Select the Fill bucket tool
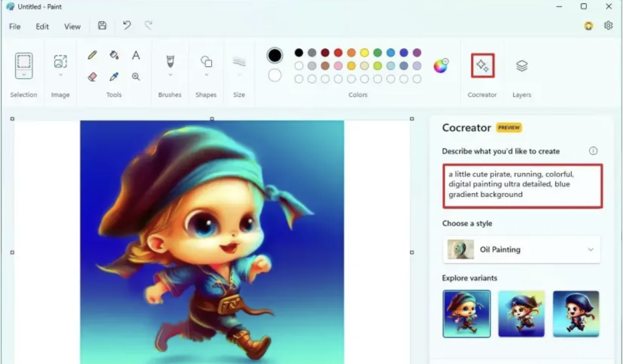This screenshot has height=364, width=623. click(x=114, y=55)
